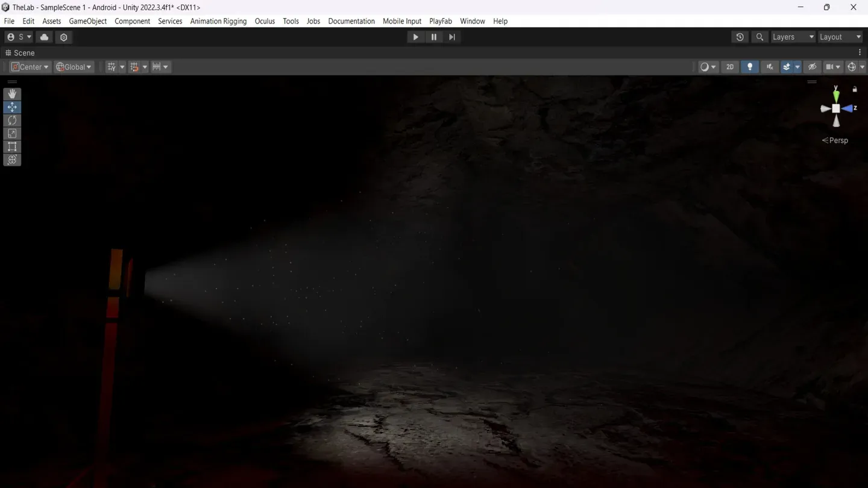The image size is (868, 488).
Task: Click the search magnifier icon
Action: point(759,37)
